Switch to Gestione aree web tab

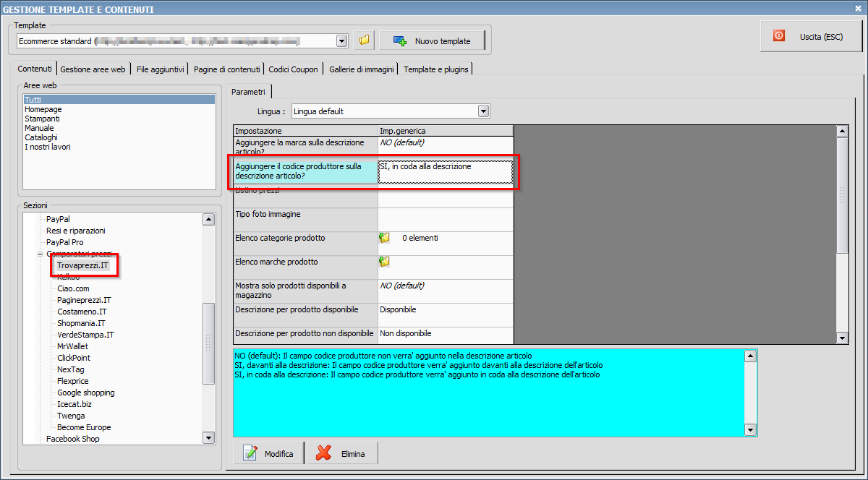click(93, 69)
